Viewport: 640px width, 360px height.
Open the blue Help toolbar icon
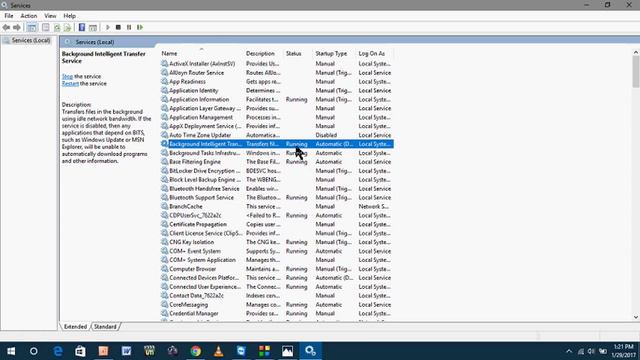[x=82, y=27]
